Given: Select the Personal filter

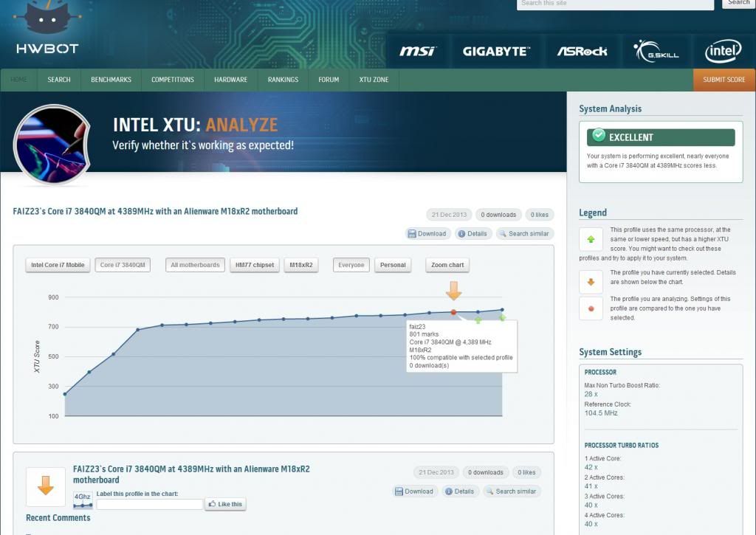Looking at the screenshot, I should coord(393,265).
